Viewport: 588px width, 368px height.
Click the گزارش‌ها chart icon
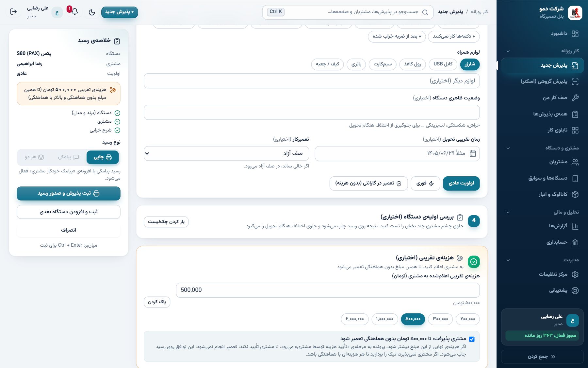click(575, 226)
